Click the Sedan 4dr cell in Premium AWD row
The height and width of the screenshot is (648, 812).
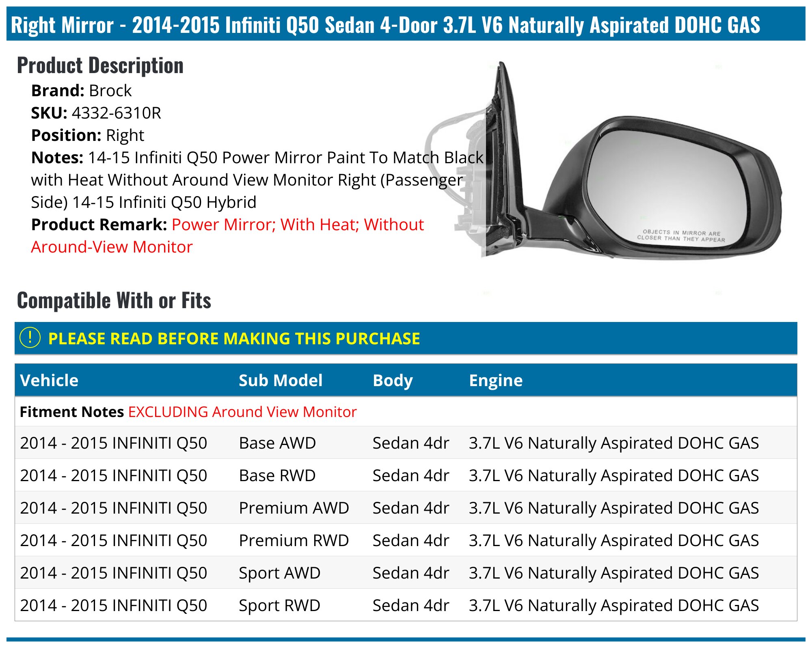pos(411,508)
